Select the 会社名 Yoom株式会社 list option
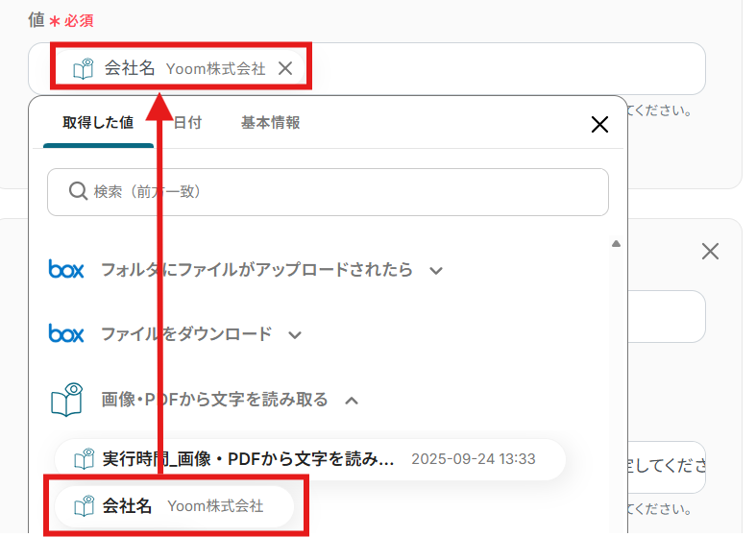 175,506
